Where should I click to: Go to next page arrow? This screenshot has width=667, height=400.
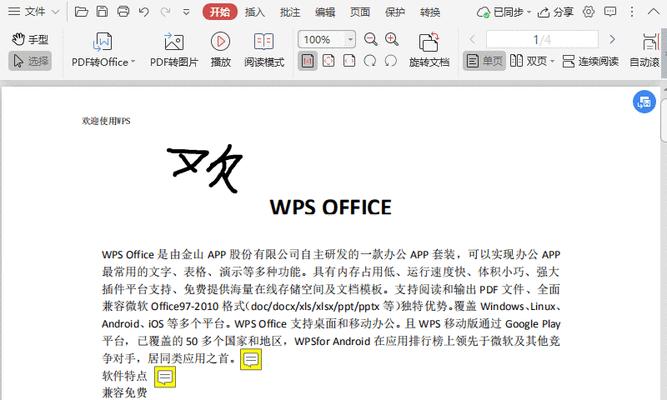[x=612, y=40]
